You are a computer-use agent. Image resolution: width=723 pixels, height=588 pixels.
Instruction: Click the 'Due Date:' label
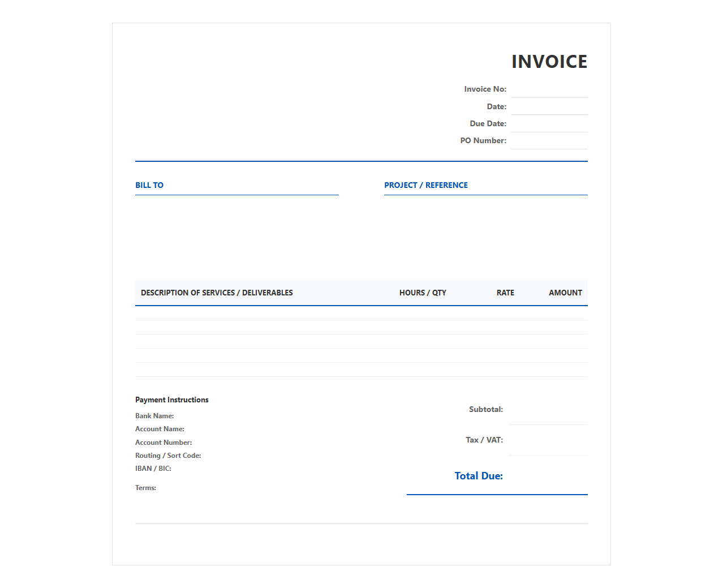coord(488,123)
